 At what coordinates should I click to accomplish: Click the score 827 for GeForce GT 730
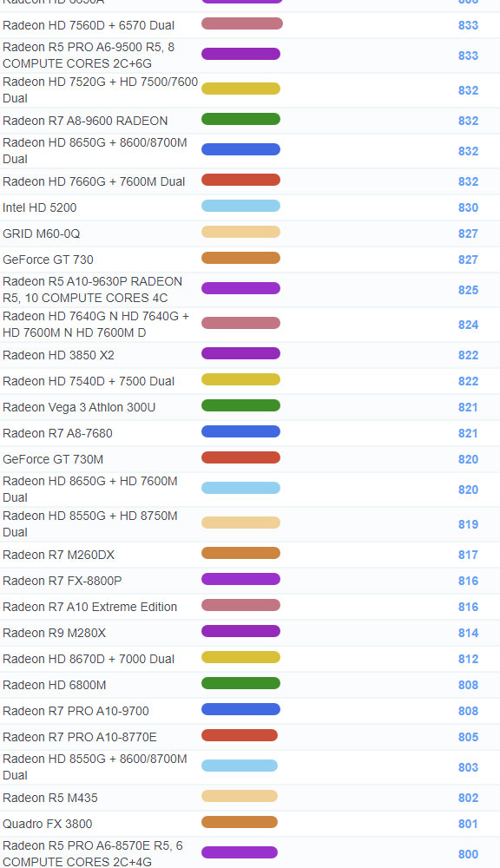[468, 260]
